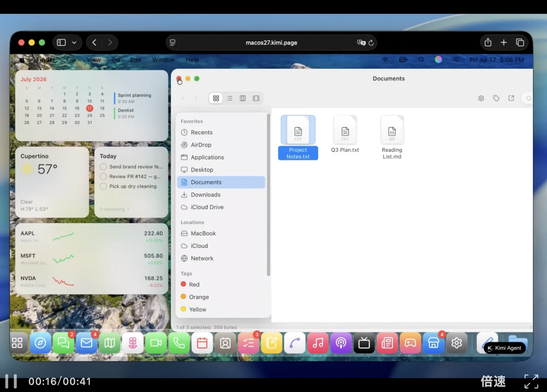547x392 pixels.
Task: Click the Finder share icon
Action: (511, 98)
